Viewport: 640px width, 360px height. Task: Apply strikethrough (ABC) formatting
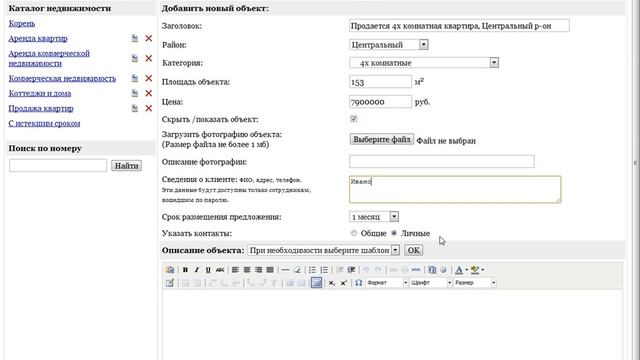(220, 270)
